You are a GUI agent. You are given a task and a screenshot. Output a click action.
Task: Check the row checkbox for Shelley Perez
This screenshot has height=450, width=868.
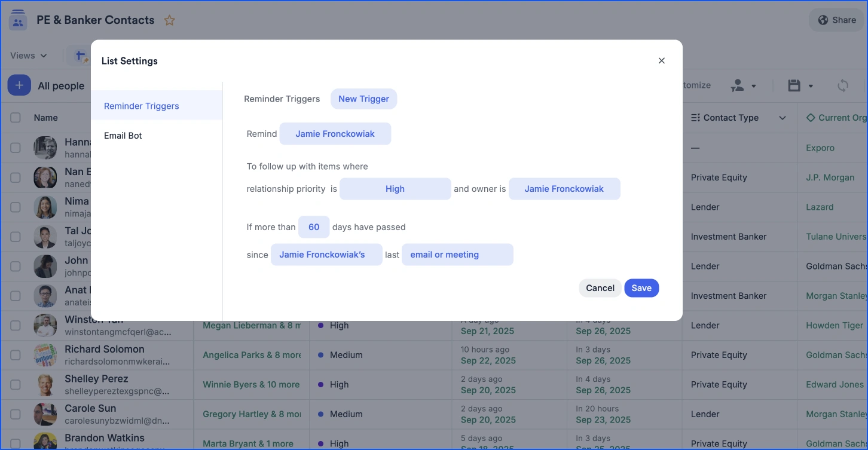pos(16,384)
